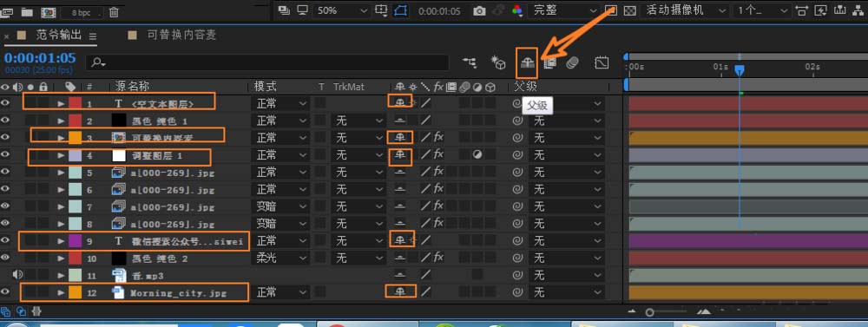Click the viewer time display 0:00:01:05

(x=439, y=11)
